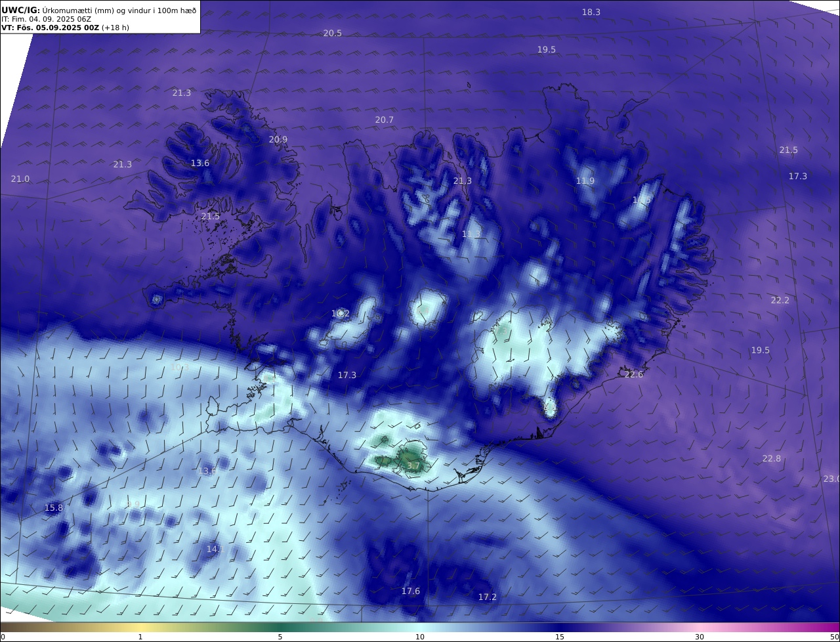
Task: Click the 20.7 value north of Iceland
Action: 385,119
